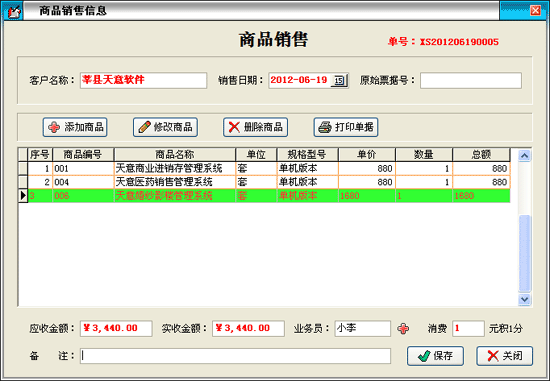The width and height of the screenshot is (550, 381).
Task: Click product code 006 cell
Action: click(83, 196)
